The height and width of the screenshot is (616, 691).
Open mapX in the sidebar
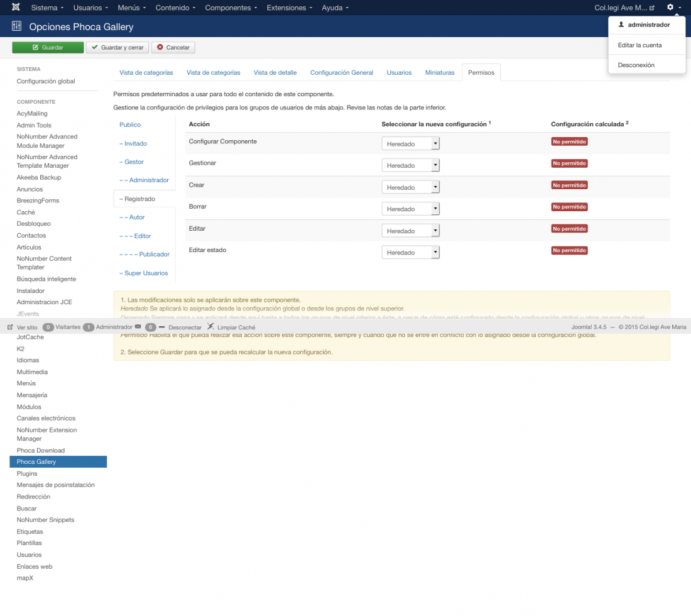click(24, 578)
